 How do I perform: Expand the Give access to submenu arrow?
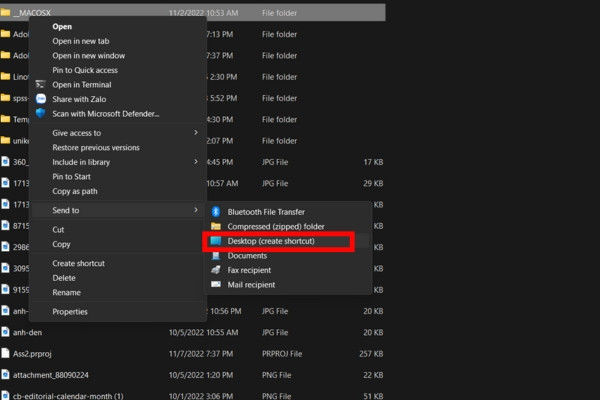[x=196, y=132]
